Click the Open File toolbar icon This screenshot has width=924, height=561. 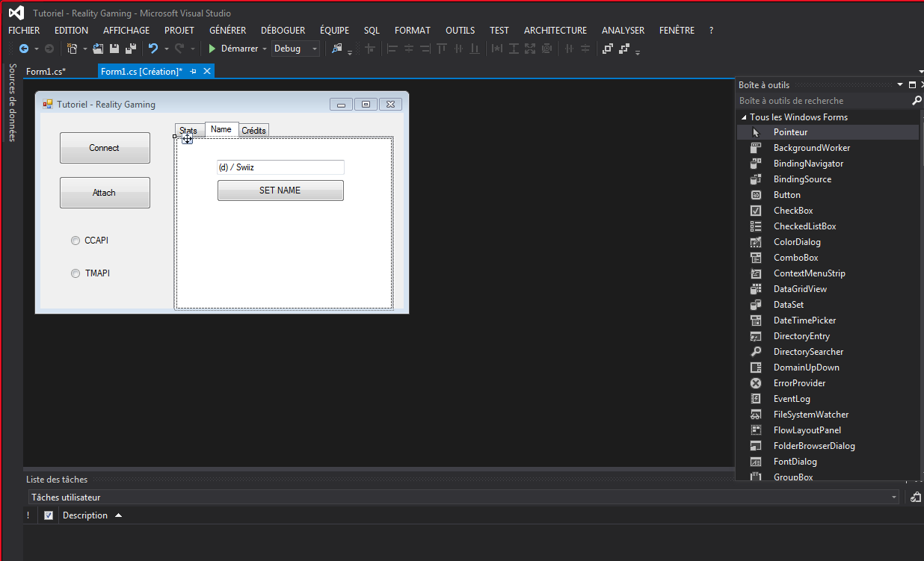[x=98, y=49]
